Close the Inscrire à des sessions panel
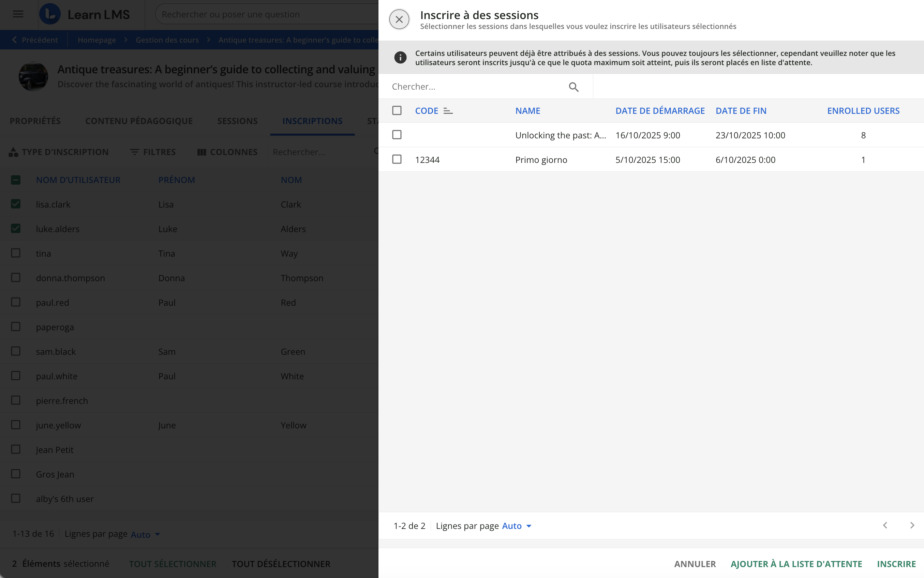Viewport: 924px width, 578px height. click(399, 19)
